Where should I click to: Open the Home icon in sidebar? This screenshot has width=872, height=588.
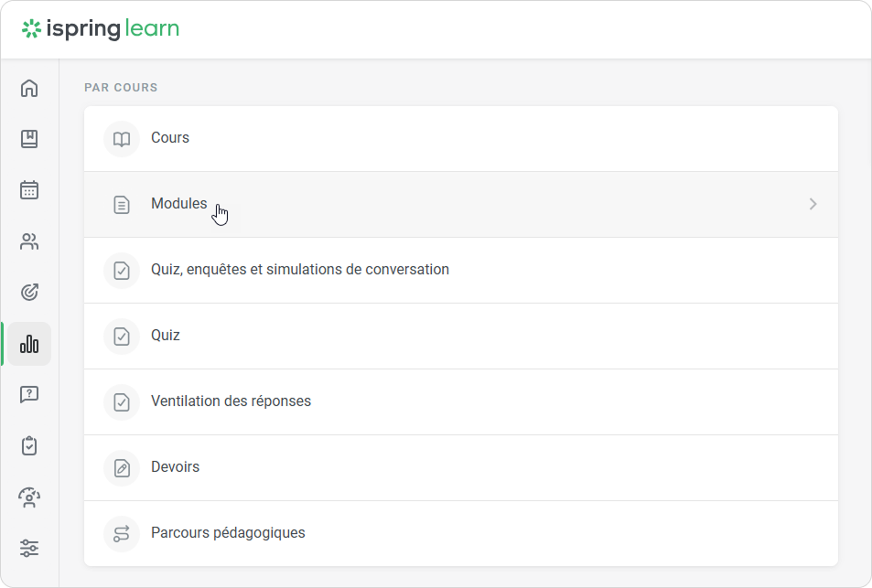pos(29,89)
